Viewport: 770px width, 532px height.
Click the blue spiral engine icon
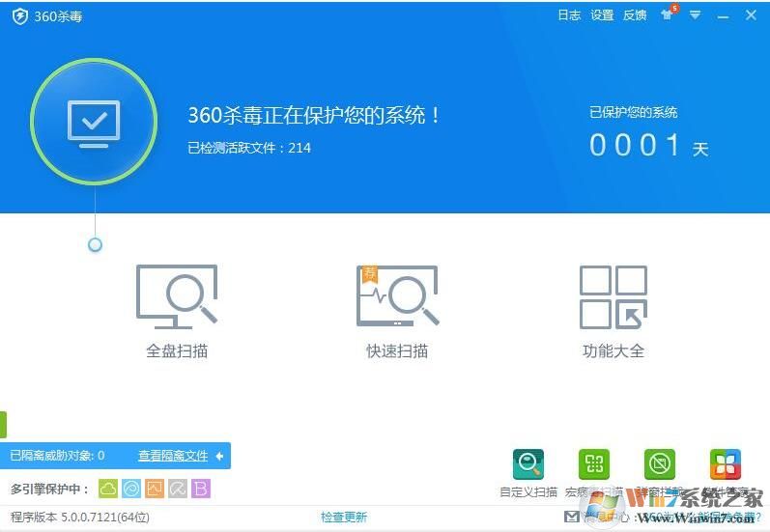(131, 489)
